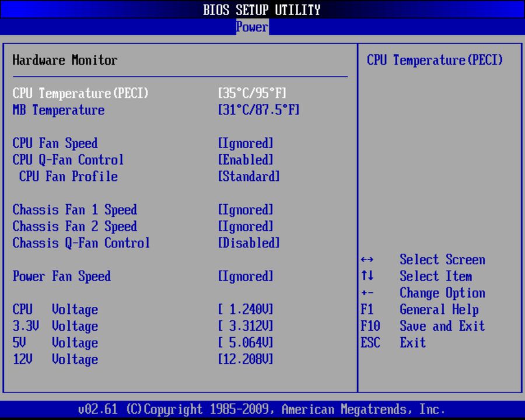This screenshot has height=420, width=525.
Task: Click the BIOS SETUP UTILITY title
Action: pos(262,10)
